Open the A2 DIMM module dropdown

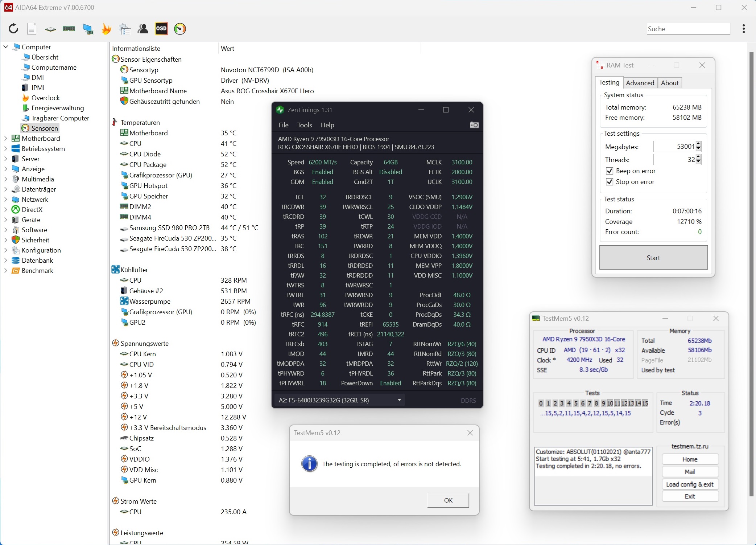pos(399,400)
